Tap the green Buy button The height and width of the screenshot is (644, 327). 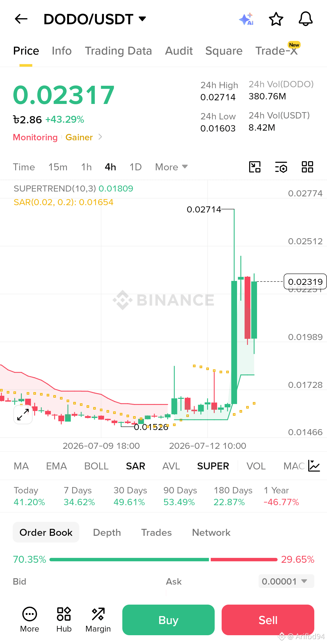click(x=168, y=620)
